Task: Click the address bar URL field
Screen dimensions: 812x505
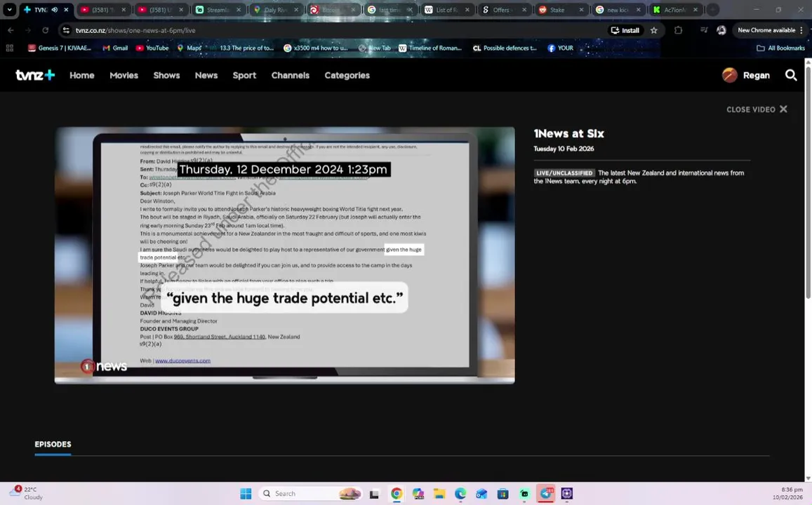Action: tap(331, 30)
